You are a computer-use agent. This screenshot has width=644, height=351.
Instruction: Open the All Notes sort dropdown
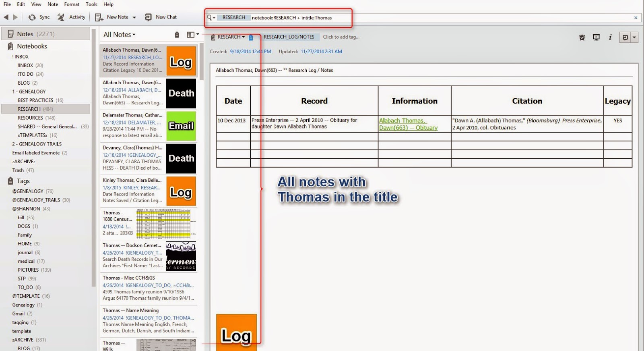(119, 35)
